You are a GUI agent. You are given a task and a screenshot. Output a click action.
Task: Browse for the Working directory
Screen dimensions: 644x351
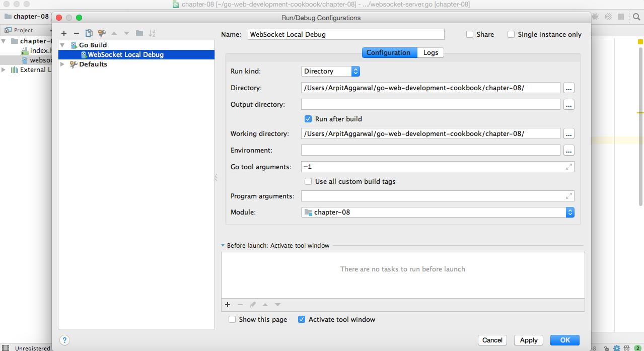[569, 134]
